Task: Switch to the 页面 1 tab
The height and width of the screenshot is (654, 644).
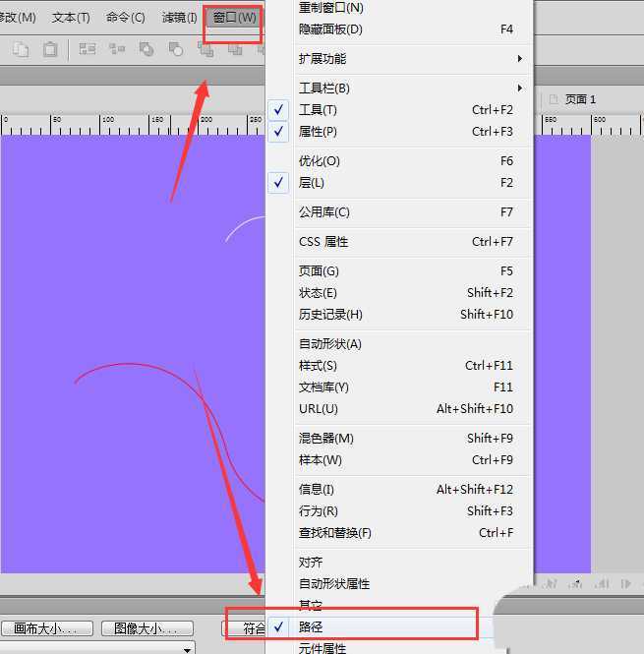Action: click(x=578, y=99)
